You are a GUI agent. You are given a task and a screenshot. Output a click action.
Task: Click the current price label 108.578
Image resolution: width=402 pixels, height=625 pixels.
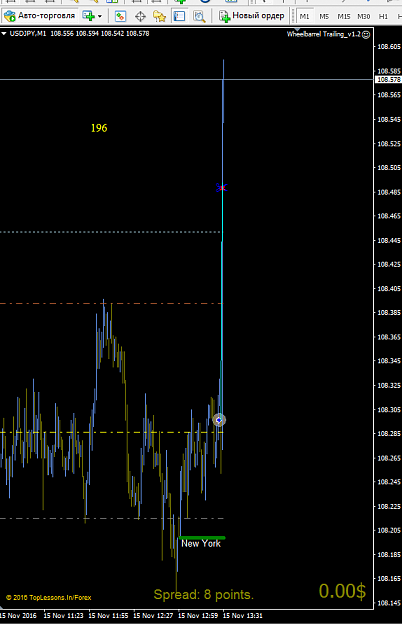[388, 80]
